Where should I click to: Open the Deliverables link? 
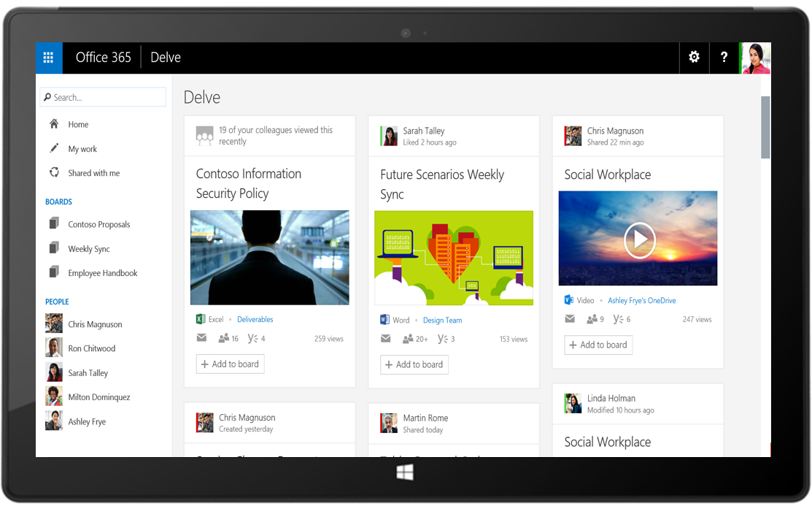(x=255, y=319)
